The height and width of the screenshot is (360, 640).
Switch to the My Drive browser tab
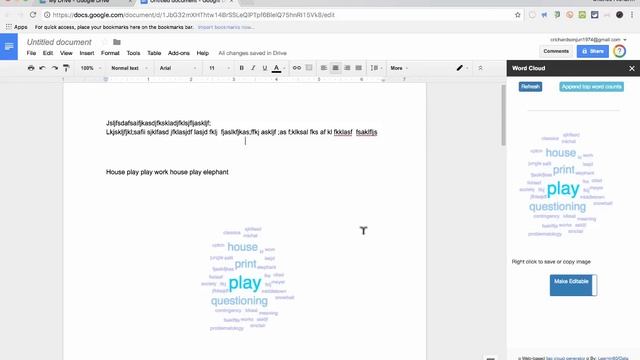coord(84,2)
